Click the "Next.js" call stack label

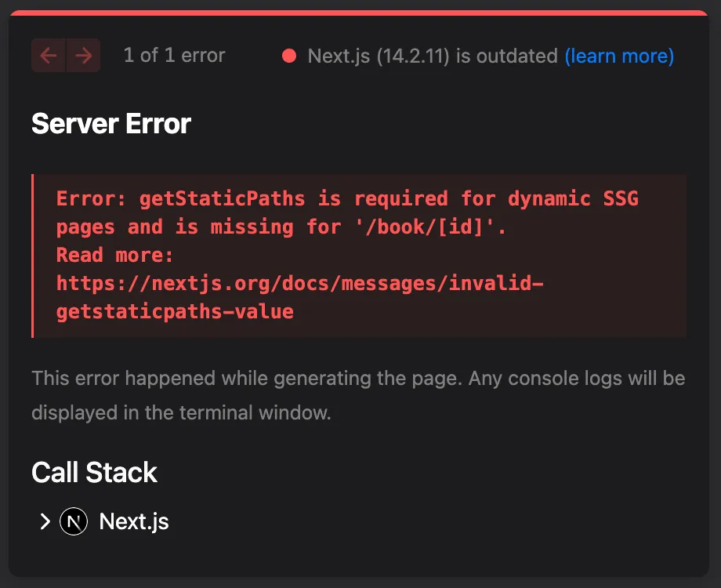[x=134, y=521]
